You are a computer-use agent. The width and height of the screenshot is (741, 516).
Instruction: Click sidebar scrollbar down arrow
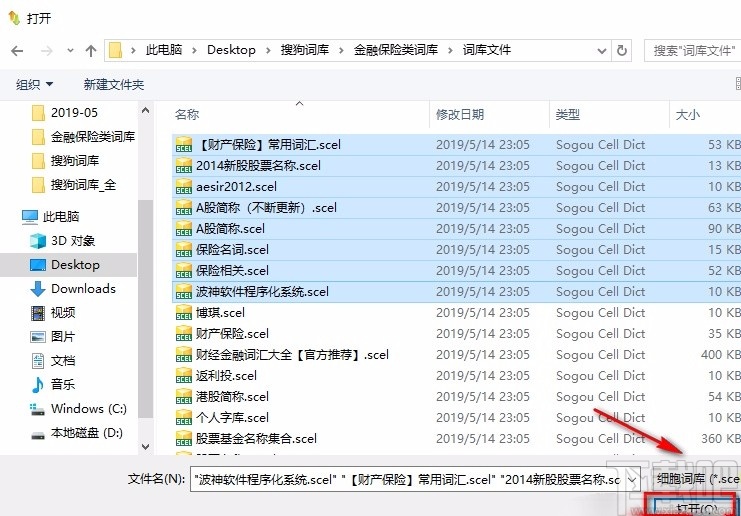coord(146,447)
